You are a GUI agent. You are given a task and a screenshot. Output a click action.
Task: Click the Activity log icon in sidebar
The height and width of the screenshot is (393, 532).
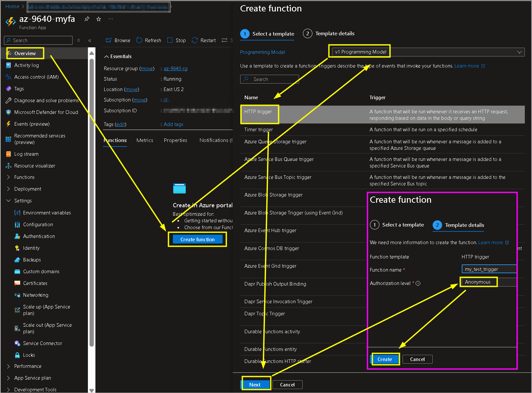click(8, 65)
